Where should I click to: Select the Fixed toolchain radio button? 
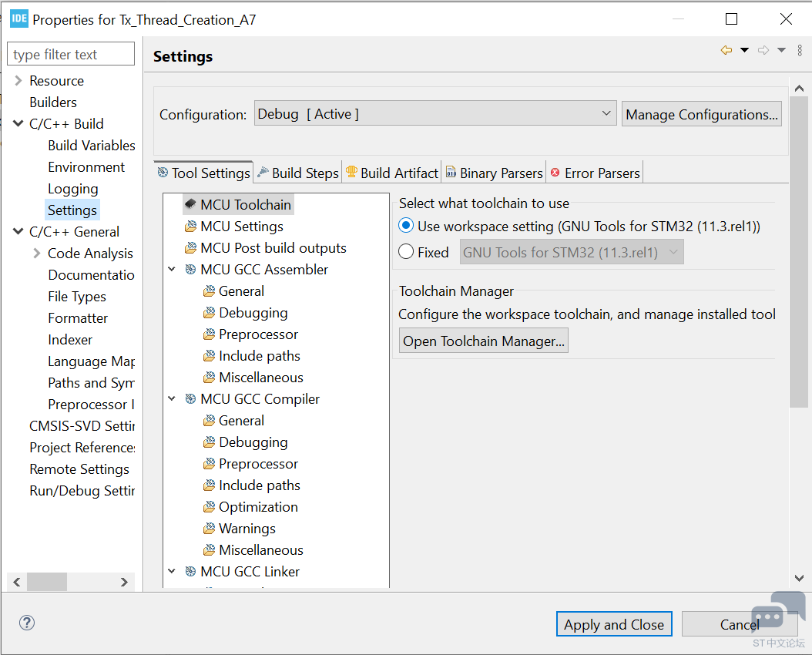point(406,252)
